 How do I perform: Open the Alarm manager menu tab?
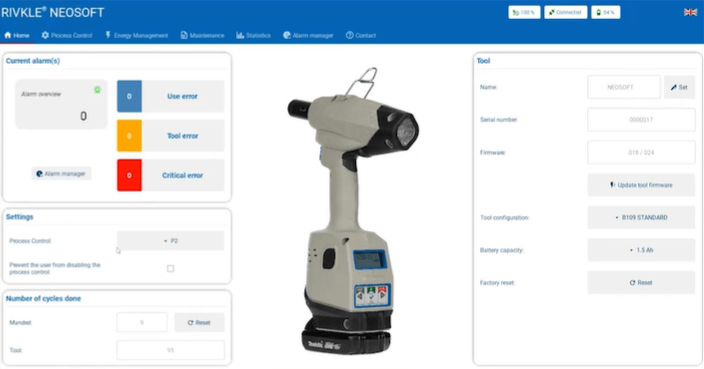(308, 35)
